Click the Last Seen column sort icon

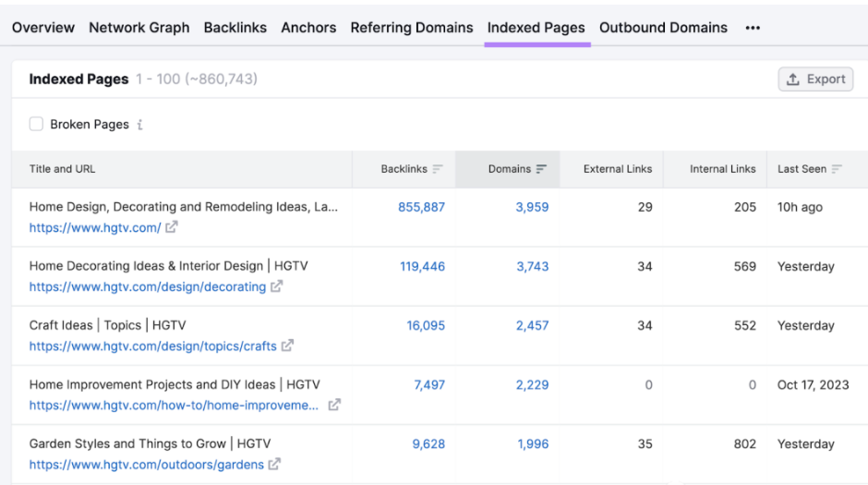837,169
